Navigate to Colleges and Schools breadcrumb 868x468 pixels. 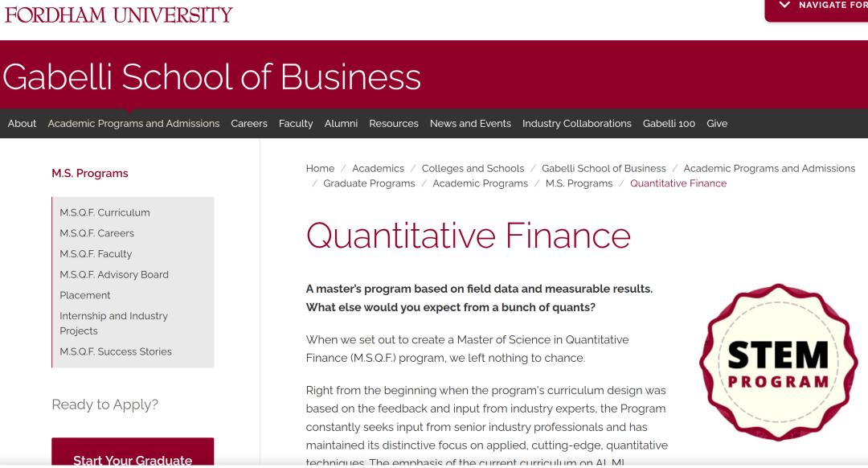(473, 169)
